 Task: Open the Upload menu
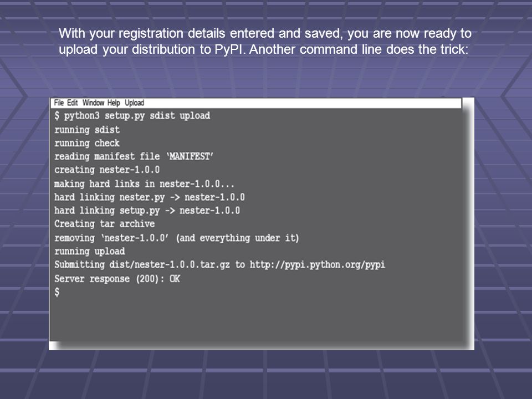pos(134,103)
